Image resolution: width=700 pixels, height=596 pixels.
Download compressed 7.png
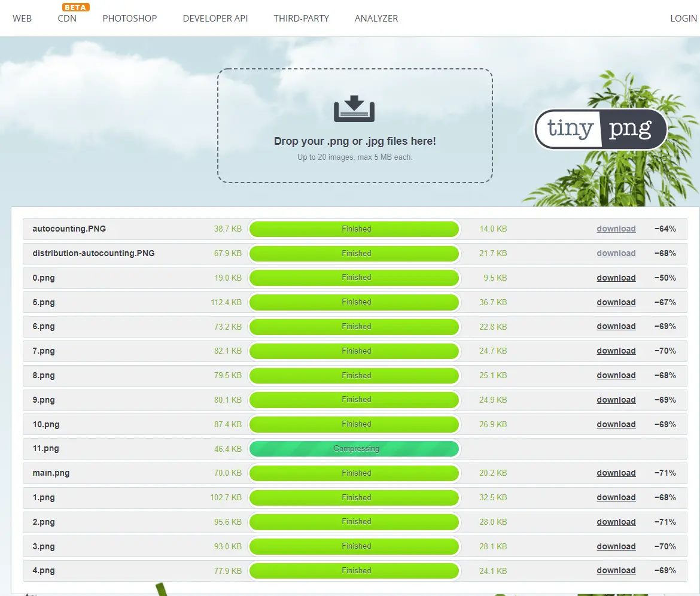click(616, 351)
